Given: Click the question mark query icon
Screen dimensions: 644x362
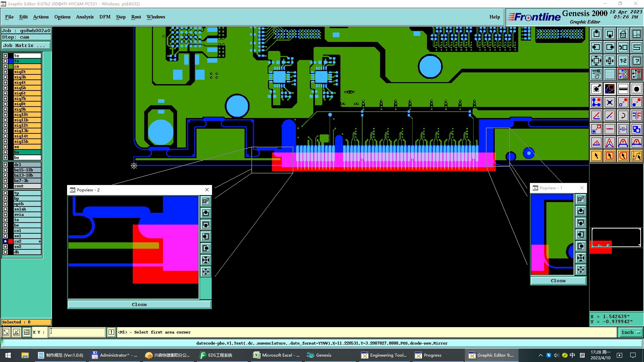Looking at the screenshot, I should (x=637, y=61).
